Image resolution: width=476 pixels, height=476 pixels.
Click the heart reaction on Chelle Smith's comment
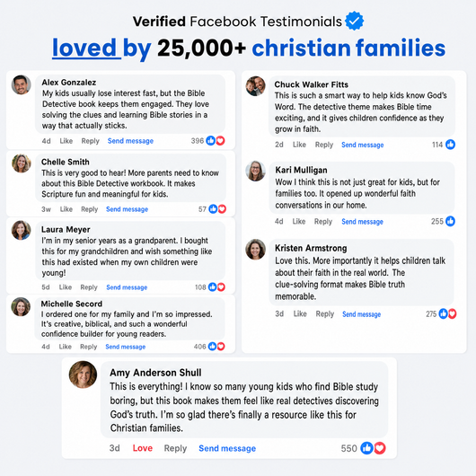[222, 209]
